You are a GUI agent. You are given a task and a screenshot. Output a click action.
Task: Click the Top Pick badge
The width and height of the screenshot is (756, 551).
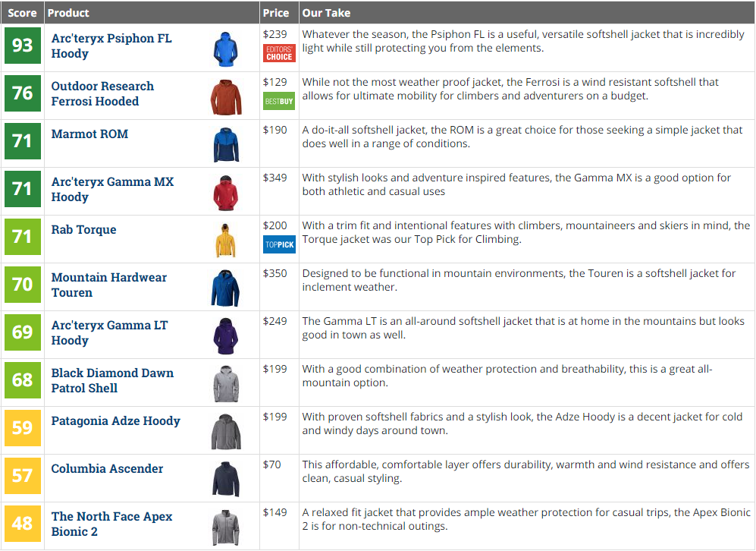point(279,244)
